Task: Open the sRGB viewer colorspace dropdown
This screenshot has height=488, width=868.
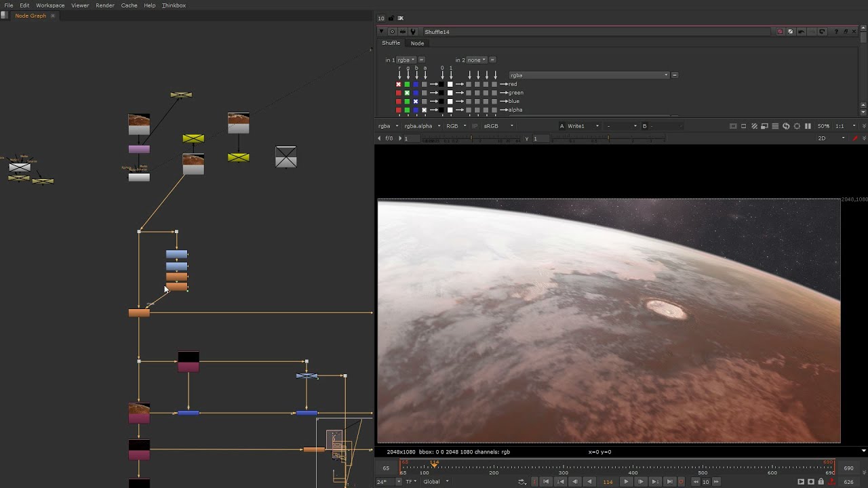Action: click(498, 126)
